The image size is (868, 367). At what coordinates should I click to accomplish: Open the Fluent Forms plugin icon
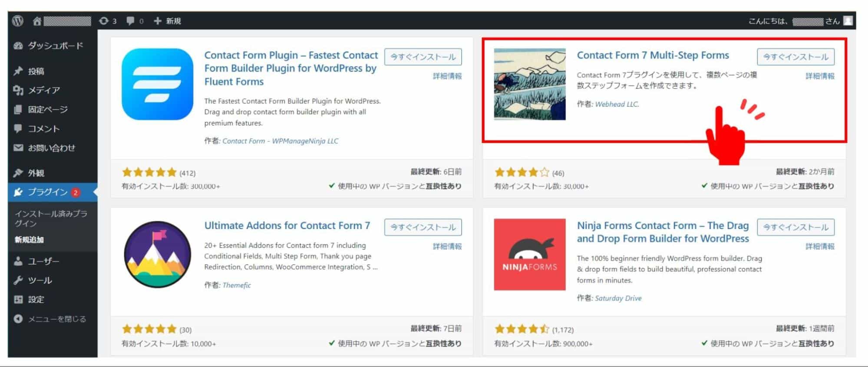[157, 84]
